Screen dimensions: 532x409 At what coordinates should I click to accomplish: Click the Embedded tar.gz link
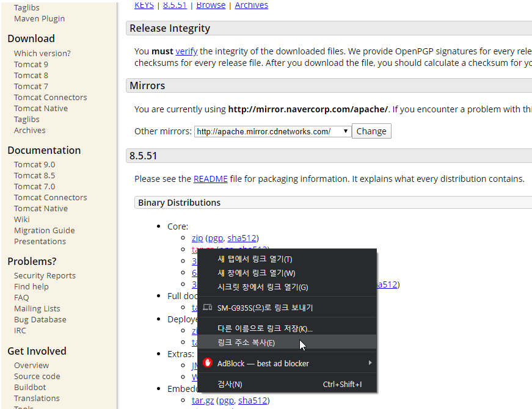pyautogui.click(x=203, y=400)
